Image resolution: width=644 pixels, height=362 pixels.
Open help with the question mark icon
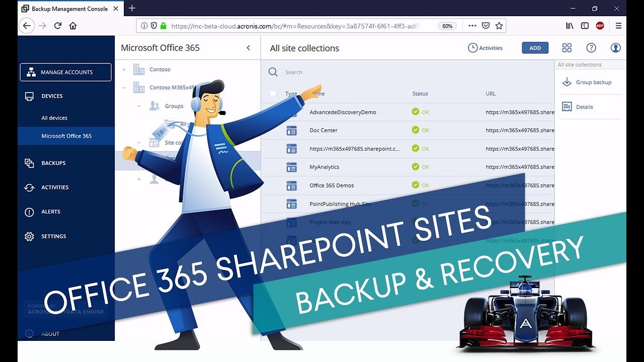591,48
